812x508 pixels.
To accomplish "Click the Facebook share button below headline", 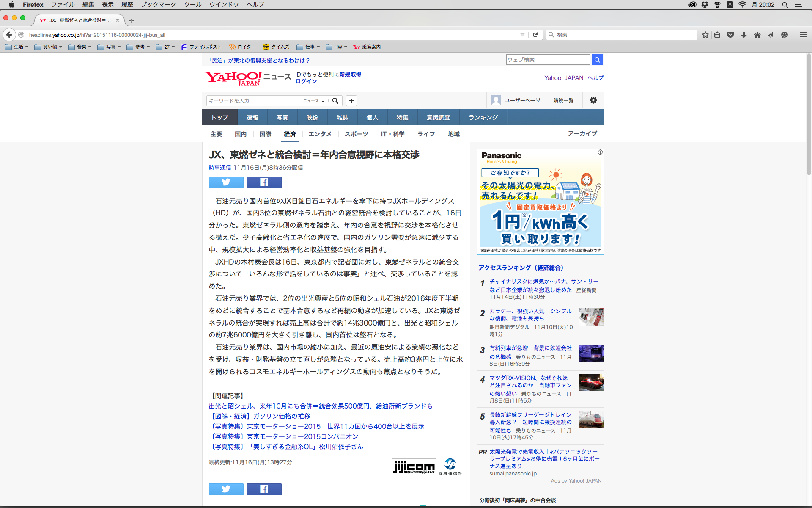I will tap(264, 182).
